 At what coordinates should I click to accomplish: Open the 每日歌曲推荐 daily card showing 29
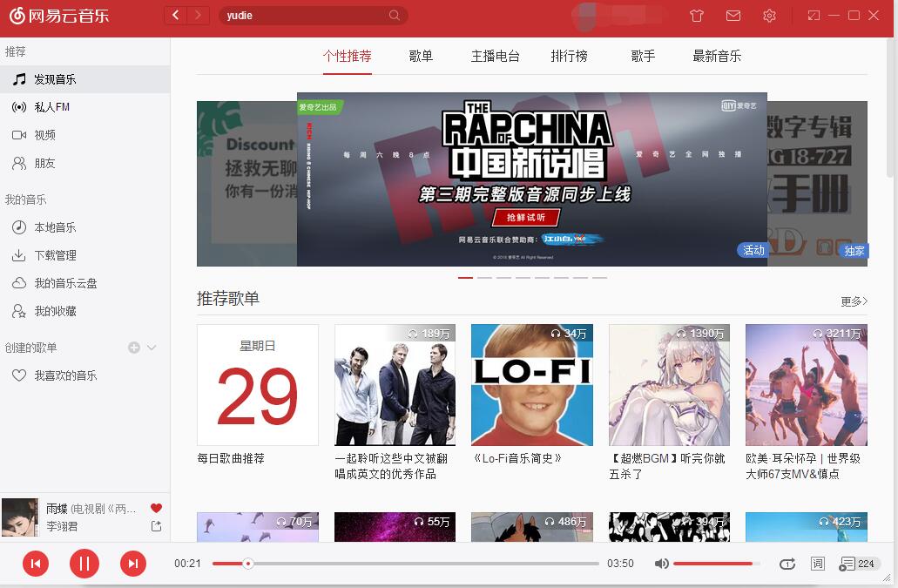coord(258,385)
